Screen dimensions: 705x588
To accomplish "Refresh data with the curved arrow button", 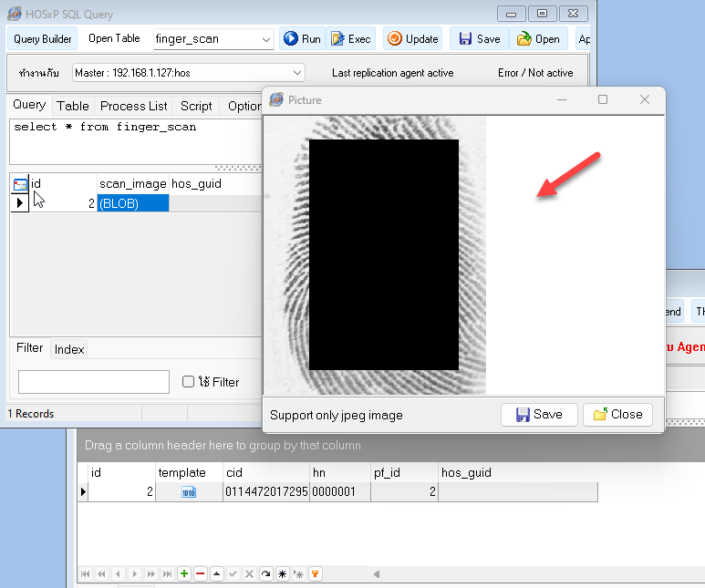I will (266, 573).
